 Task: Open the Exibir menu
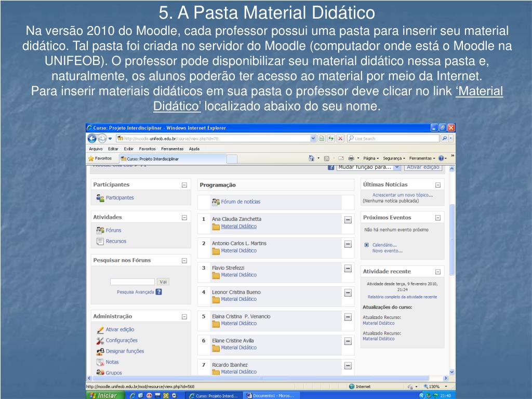click(x=129, y=149)
